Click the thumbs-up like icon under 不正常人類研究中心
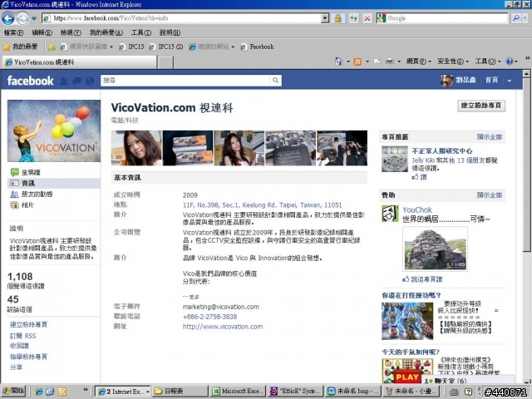The height and width of the screenshot is (399, 532). pos(415,177)
